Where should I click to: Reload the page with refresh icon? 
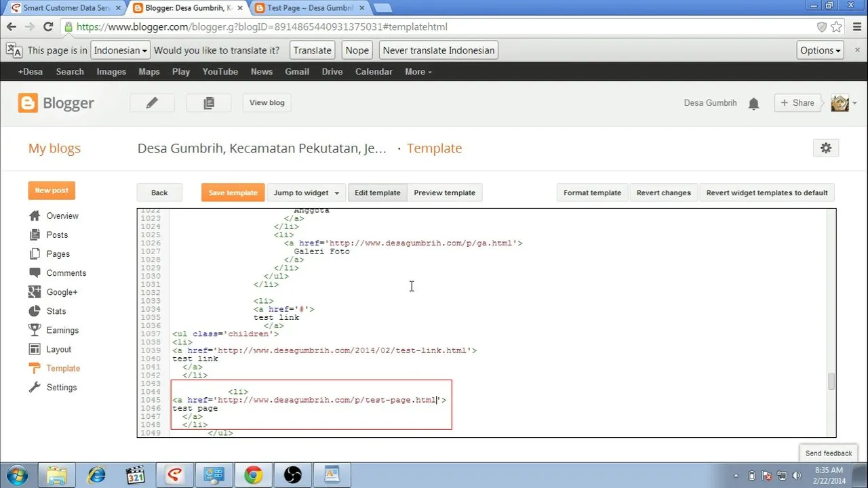[48, 27]
